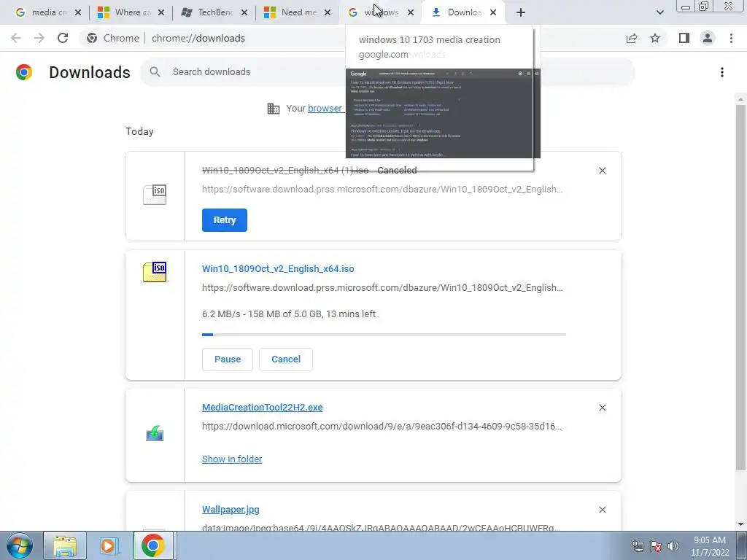The height and width of the screenshot is (560, 747).
Task: Open Win10_1809Oct_v2_English_x64.iso link
Action: pos(278,268)
